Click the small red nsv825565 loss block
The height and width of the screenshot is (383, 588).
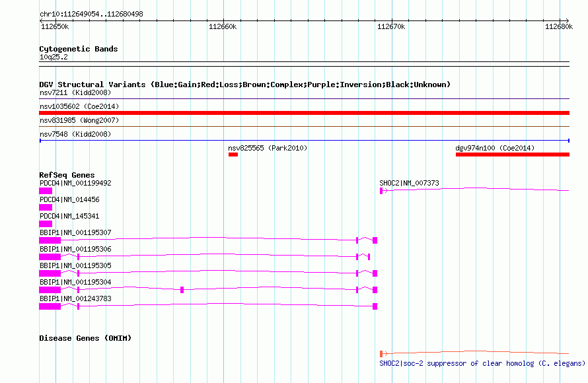tap(233, 155)
